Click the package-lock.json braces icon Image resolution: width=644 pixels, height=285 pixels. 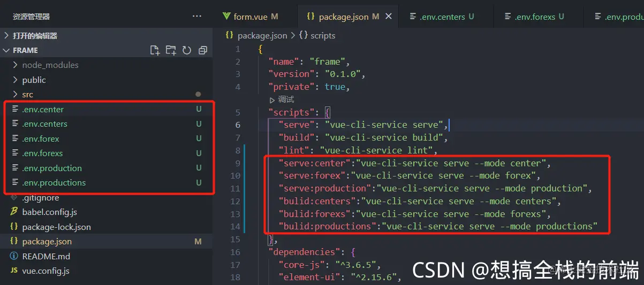[14, 227]
